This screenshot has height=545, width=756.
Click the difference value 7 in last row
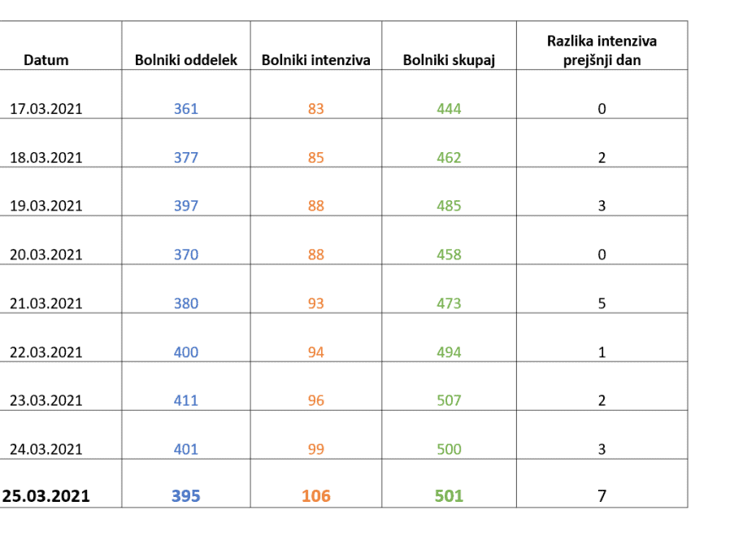click(602, 496)
